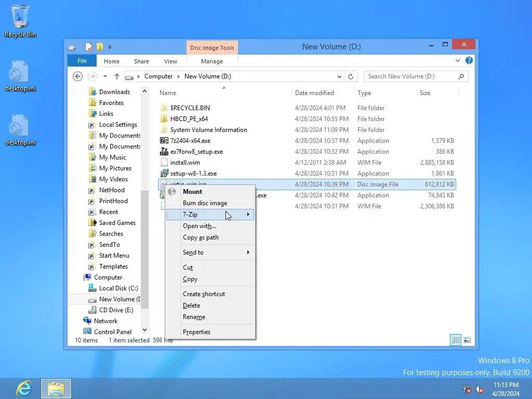Click the Properties quick access toolbar icon
This screenshot has height=399, width=532.
(x=88, y=47)
